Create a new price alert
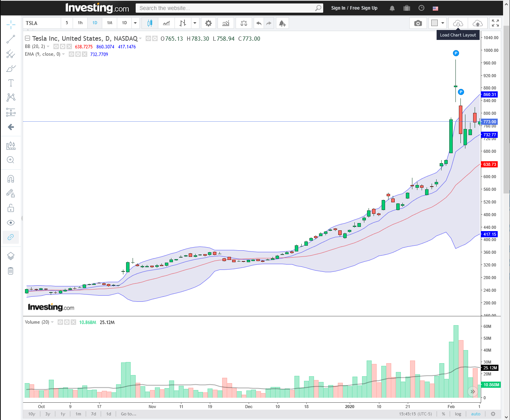The image size is (510, 420). [282, 23]
